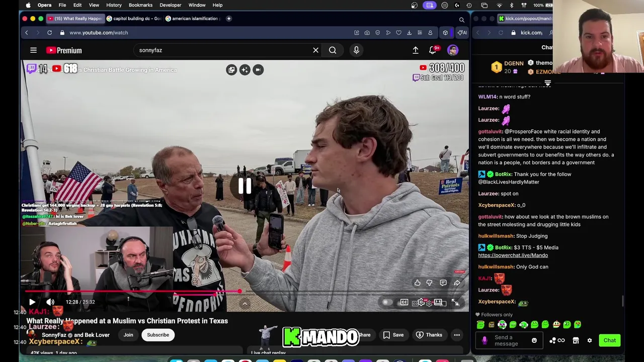Open the File menu

coord(62,5)
